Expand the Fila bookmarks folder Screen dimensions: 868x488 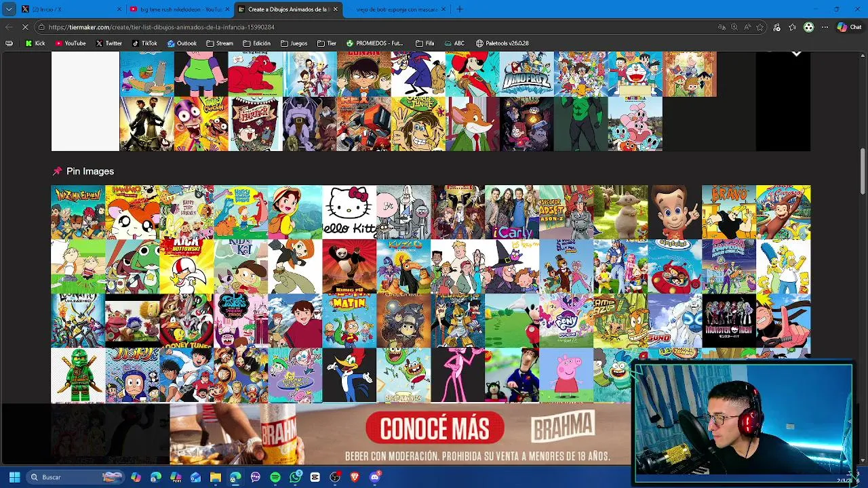pyautogui.click(x=425, y=43)
